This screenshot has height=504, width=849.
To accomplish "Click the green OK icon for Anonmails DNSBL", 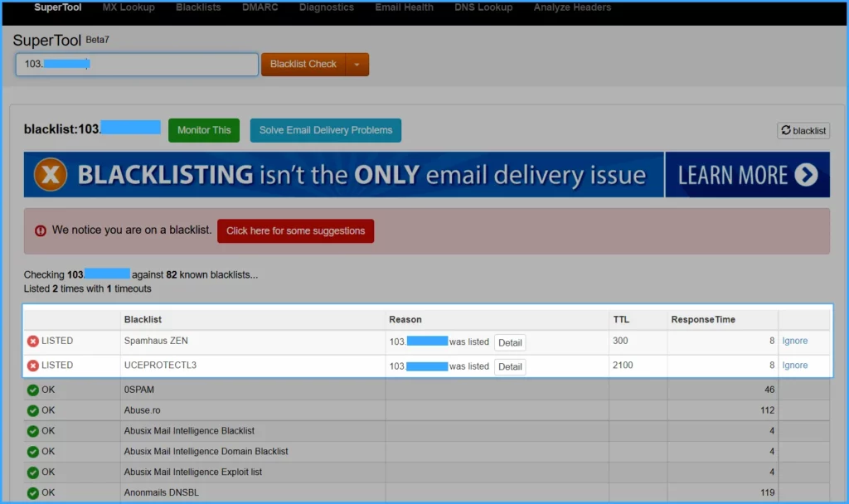I will click(x=33, y=493).
